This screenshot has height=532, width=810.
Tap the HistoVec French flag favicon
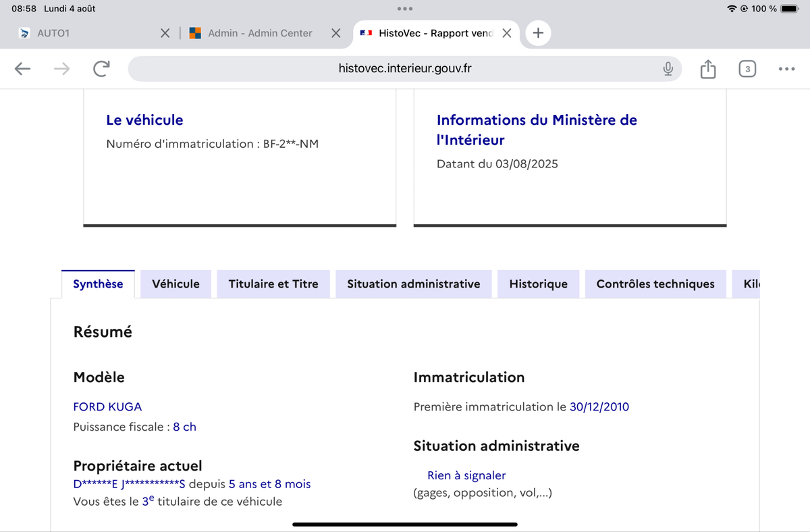(x=367, y=33)
